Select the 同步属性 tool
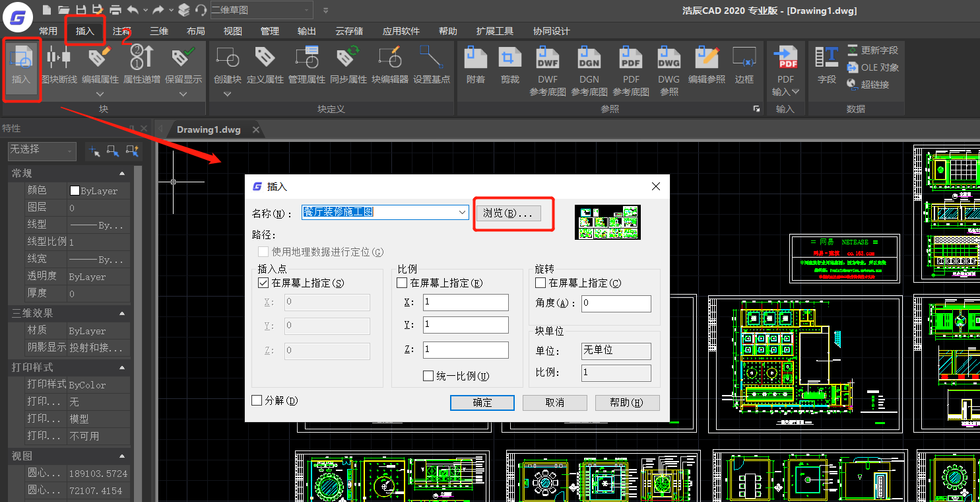 (x=348, y=65)
